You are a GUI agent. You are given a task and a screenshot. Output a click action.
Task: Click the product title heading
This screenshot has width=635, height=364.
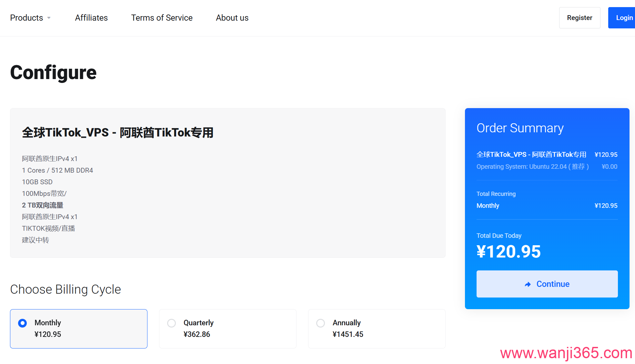118,133
